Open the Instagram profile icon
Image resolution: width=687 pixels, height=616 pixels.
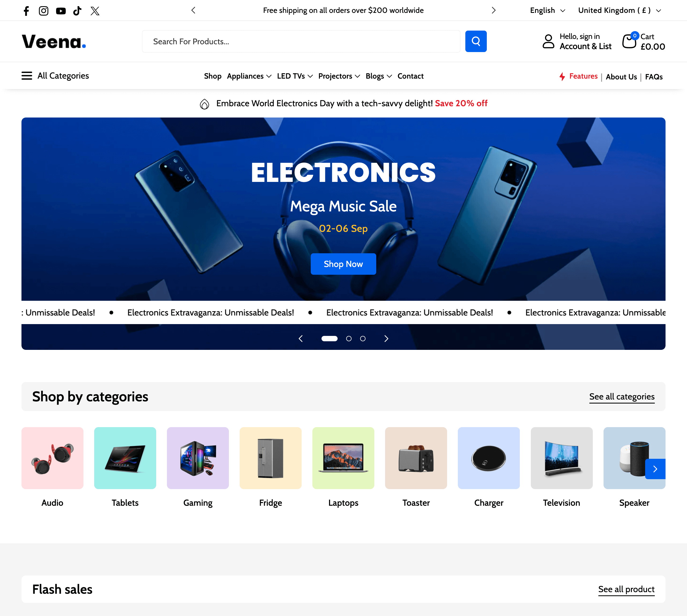[43, 11]
